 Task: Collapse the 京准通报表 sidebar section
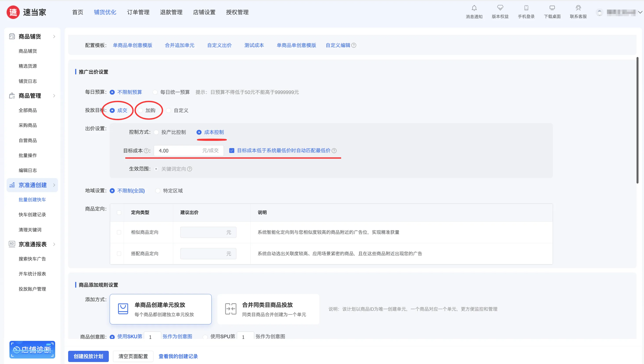(x=54, y=244)
